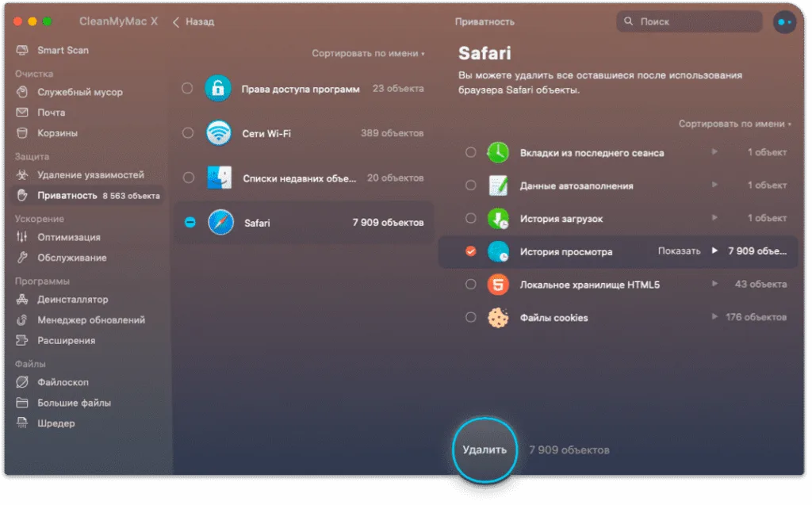Click the История просмотра globe icon

pos(498,252)
